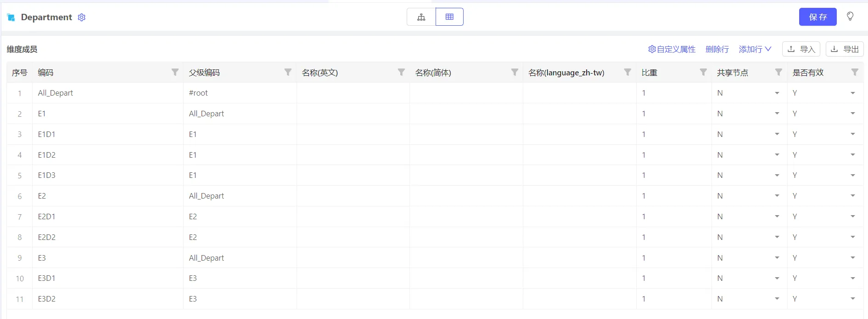The height and width of the screenshot is (319, 868).
Task: Filter the 父级编码 column
Action: [288, 72]
